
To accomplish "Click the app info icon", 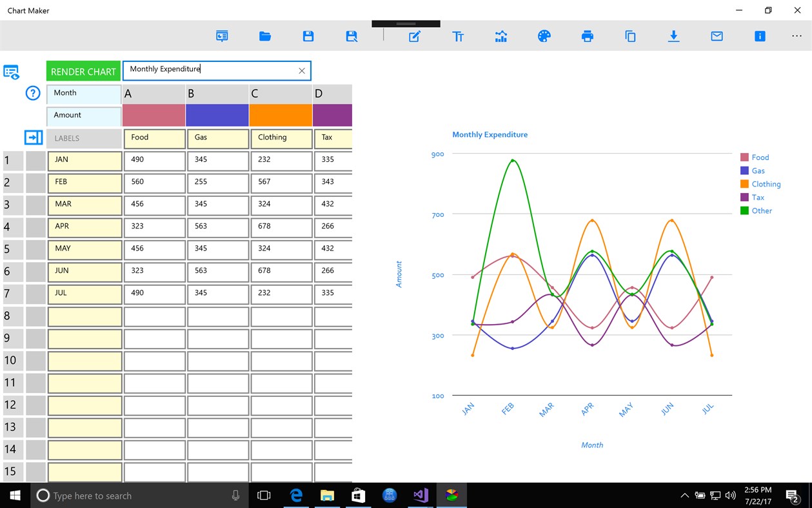I will pos(760,37).
